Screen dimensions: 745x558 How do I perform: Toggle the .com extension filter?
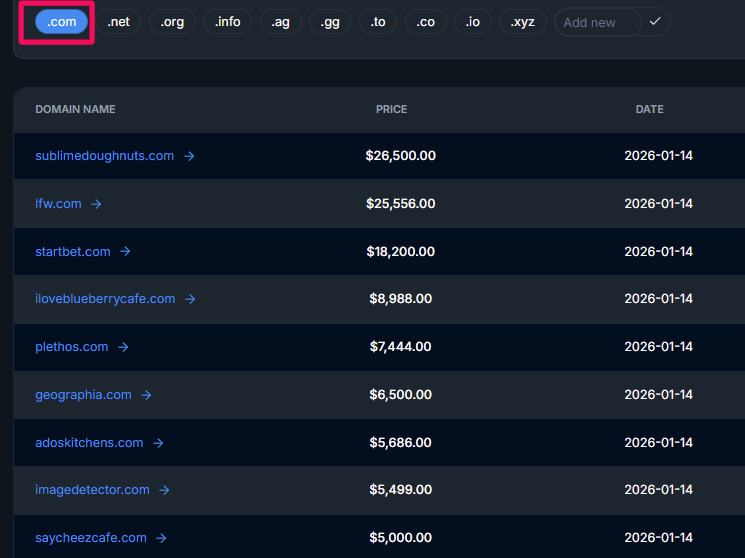click(x=61, y=22)
